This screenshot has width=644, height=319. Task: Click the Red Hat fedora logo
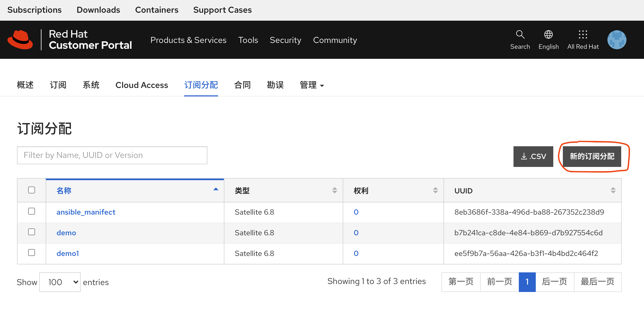point(20,40)
